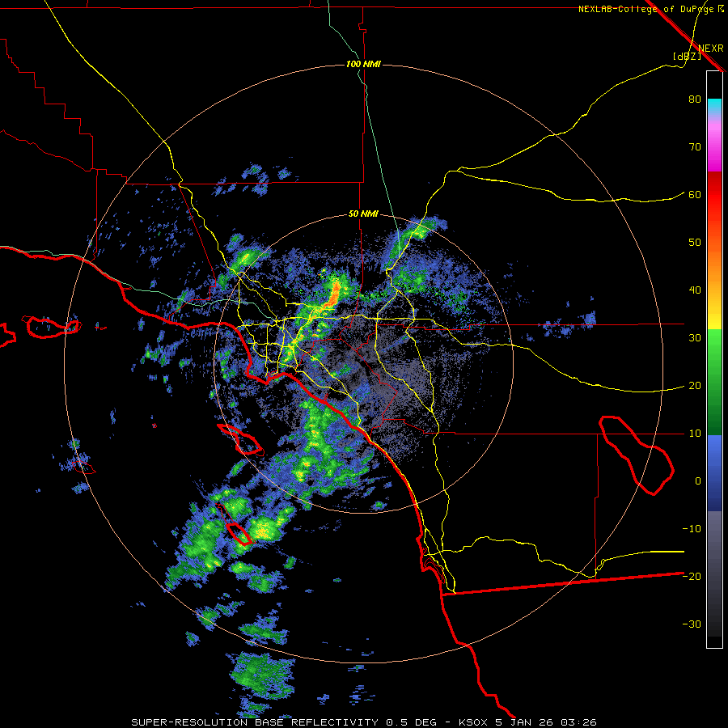Select the 50 value on the dBZ scale
The height and width of the screenshot is (728, 728).
pyautogui.click(x=695, y=243)
